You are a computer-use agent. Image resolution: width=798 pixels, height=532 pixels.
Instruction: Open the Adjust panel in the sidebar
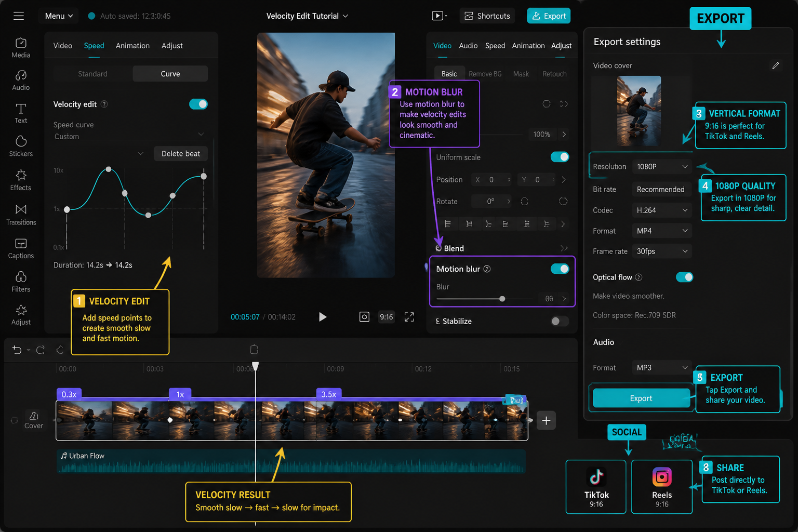tap(21, 315)
